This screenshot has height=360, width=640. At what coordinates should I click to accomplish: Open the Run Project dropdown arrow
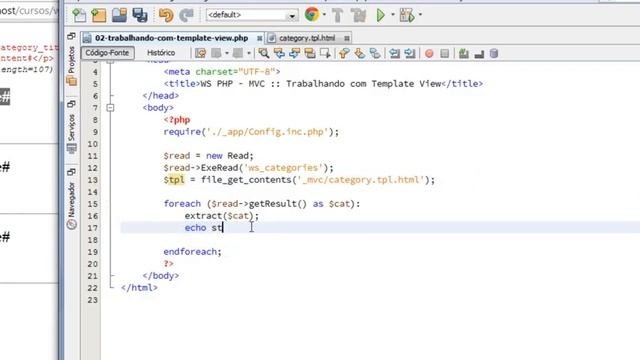point(393,15)
